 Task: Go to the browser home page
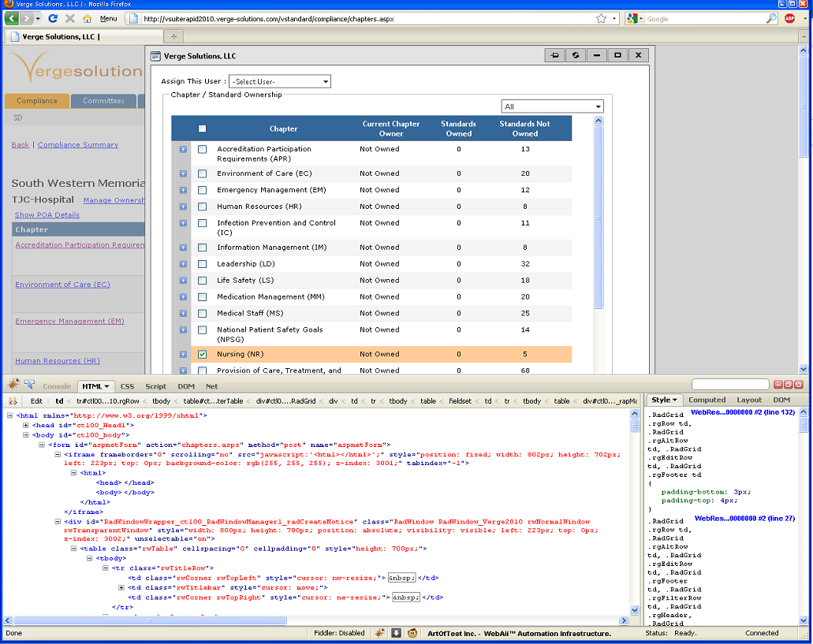85,18
